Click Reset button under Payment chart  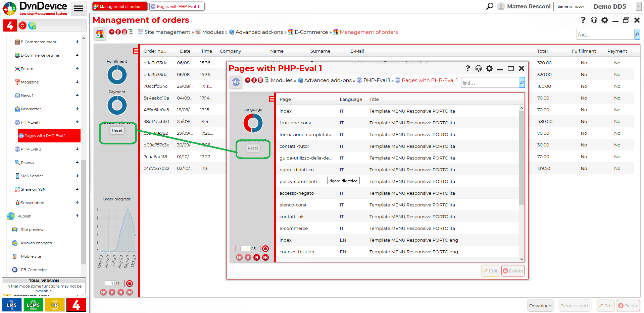(117, 130)
